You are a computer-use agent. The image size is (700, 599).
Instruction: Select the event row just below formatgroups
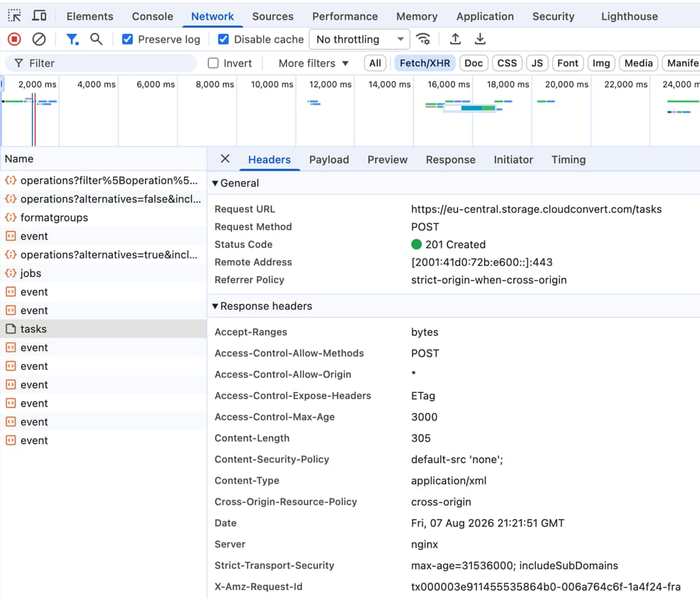coord(103,236)
